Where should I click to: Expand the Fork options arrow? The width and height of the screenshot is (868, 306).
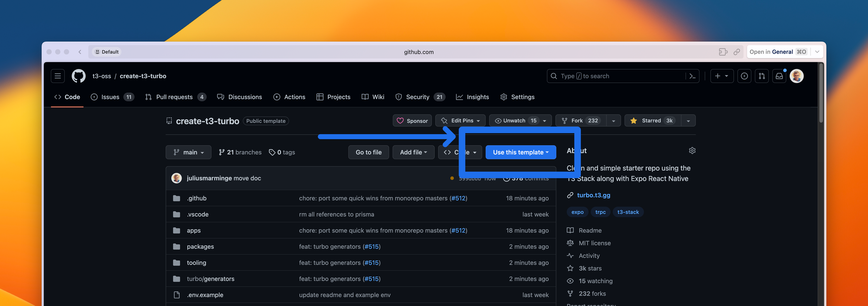pyautogui.click(x=614, y=120)
